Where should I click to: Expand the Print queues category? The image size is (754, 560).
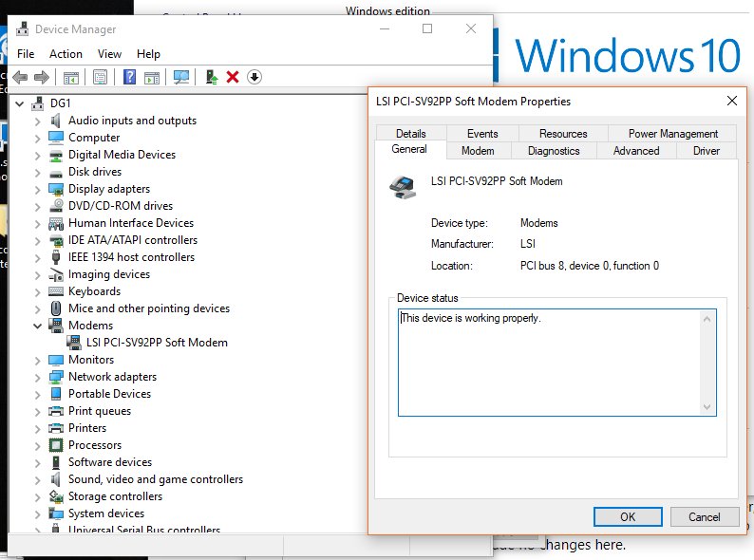click(37, 412)
